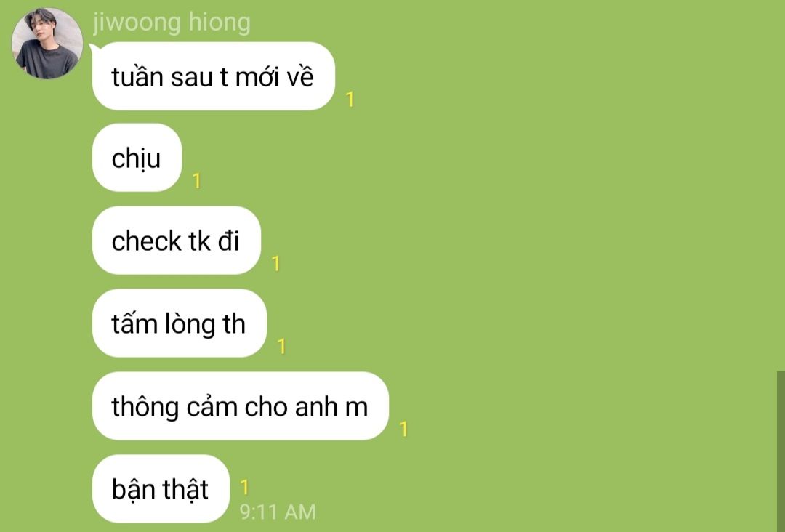Select the 'check tk đi' message bubble
The width and height of the screenshot is (785, 532).
pyautogui.click(x=176, y=241)
